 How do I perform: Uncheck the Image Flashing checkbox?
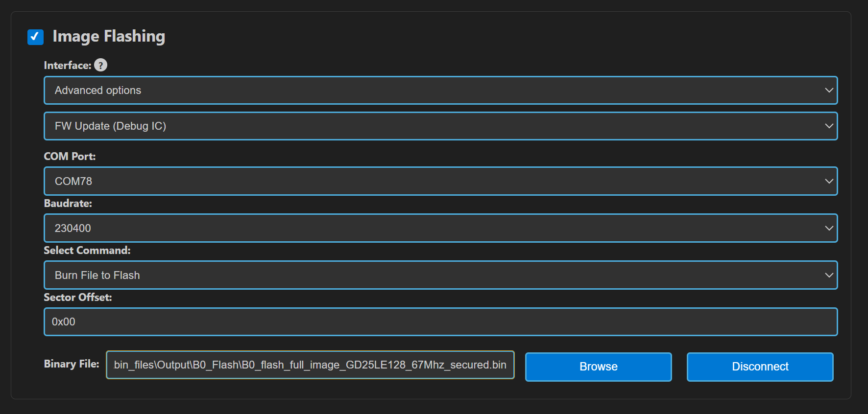(35, 37)
